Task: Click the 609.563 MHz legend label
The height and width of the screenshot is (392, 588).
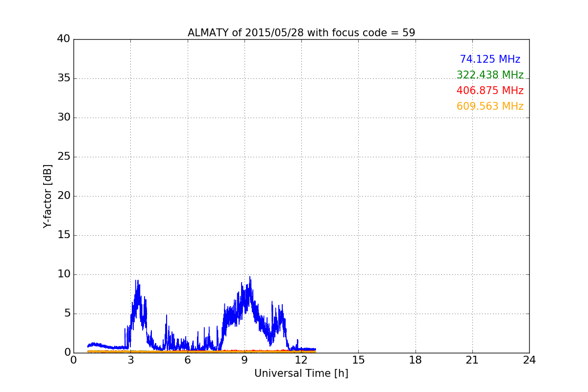Action: tap(490, 106)
